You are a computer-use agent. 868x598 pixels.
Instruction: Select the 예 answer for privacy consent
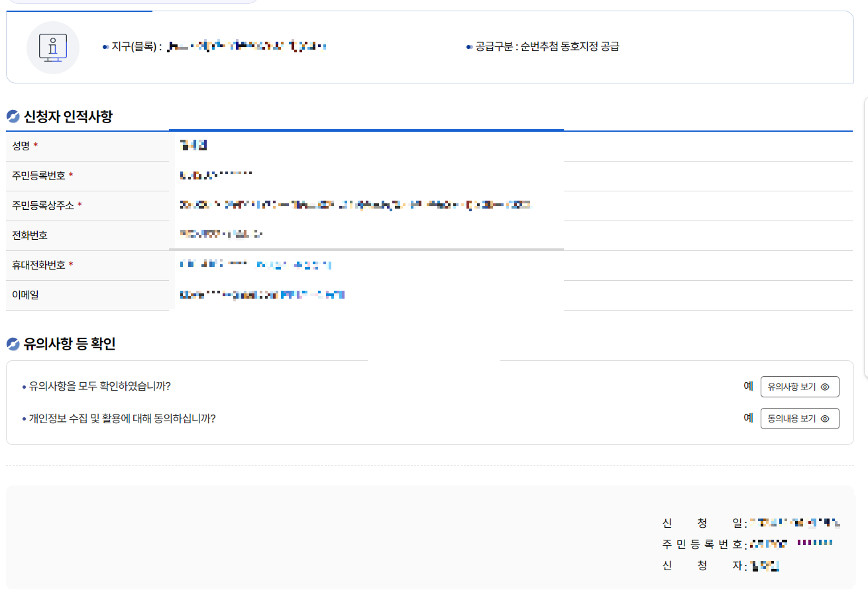(747, 418)
